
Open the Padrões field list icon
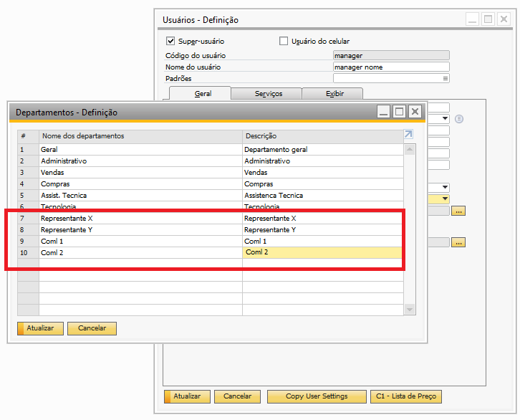(x=445, y=79)
